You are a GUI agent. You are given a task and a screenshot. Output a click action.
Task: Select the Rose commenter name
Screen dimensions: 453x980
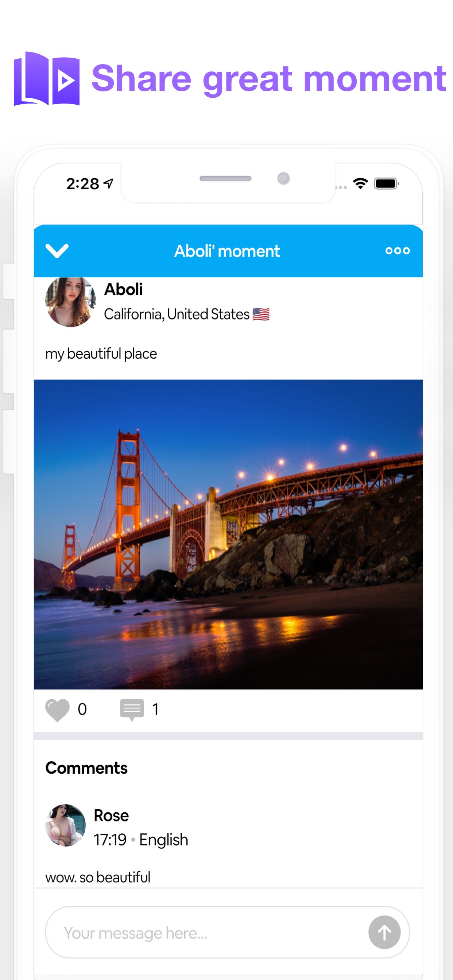click(111, 816)
